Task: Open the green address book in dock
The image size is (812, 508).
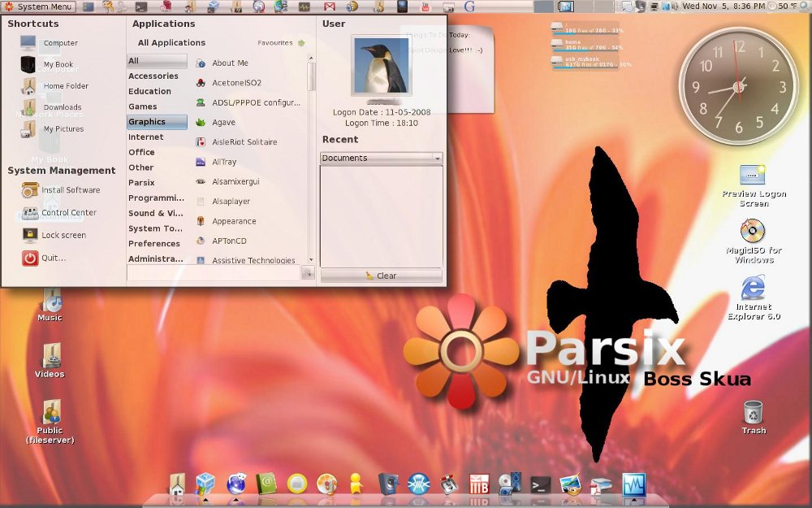Action: coord(266,484)
